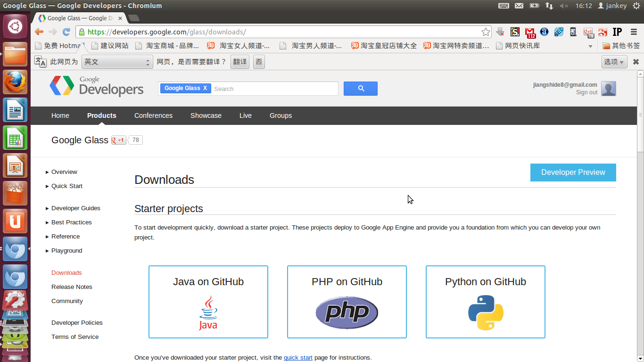The width and height of the screenshot is (644, 362).
Task: Open translation options 选项 dropdown
Action: coord(614,62)
